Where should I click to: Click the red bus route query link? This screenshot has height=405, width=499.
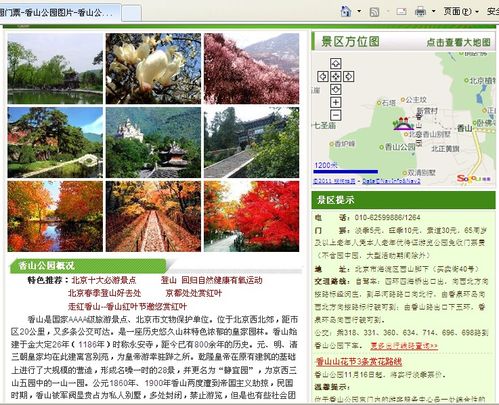[404, 346]
